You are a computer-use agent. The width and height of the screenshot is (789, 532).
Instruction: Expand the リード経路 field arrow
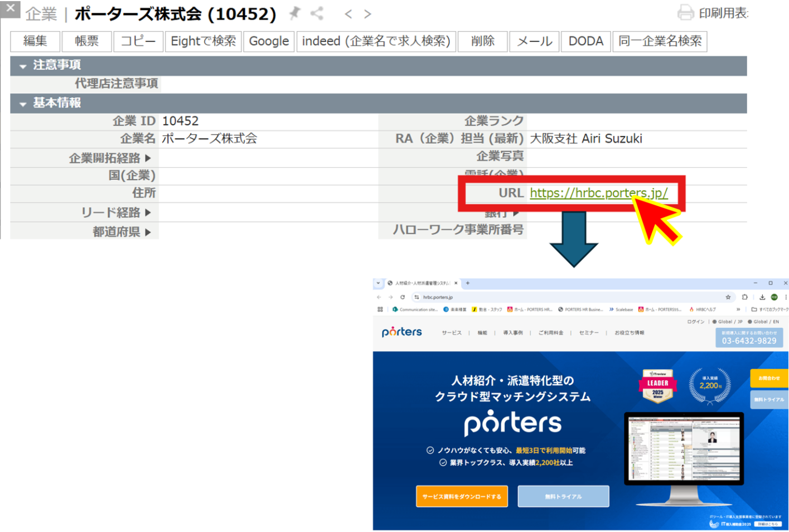148,212
